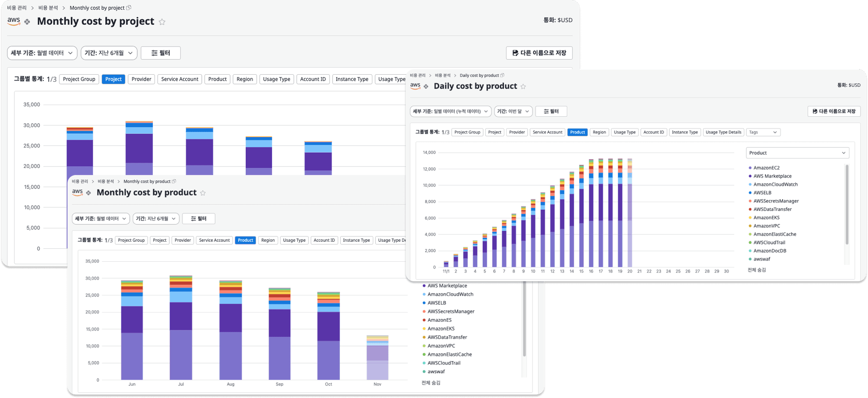The width and height of the screenshot is (868, 398).
Task: Open 기간 이번 달 dropdown in daily window
Action: pyautogui.click(x=513, y=112)
